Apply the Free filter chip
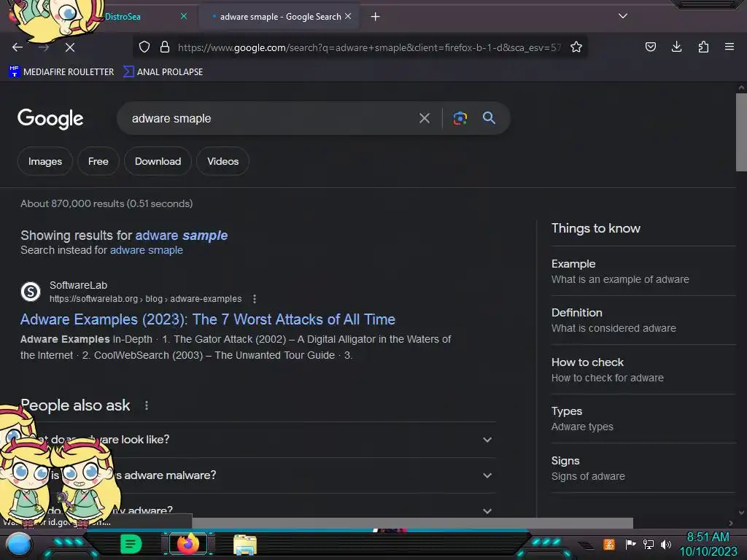Image resolution: width=747 pixels, height=560 pixels. pos(98,161)
